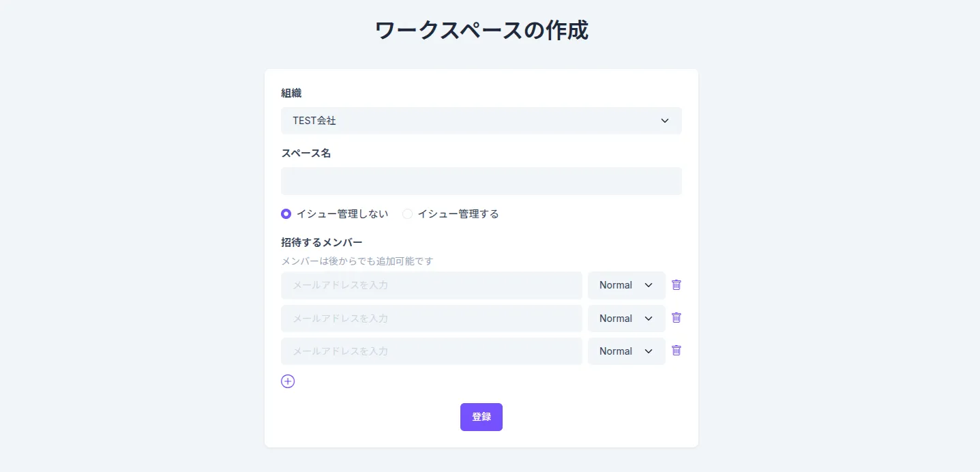Click the third email address input field
Viewport: 980px width, 472px height.
(431, 351)
